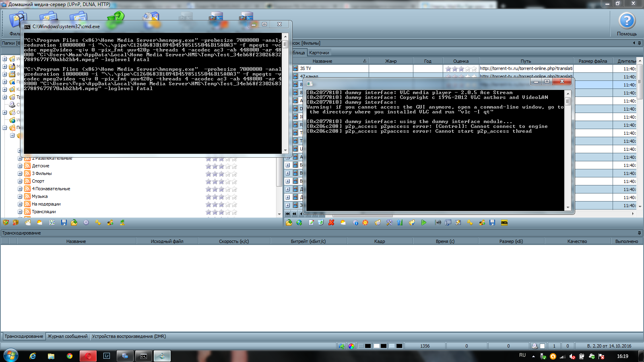
Task: Open the Помощь help icon
Action: point(627,21)
